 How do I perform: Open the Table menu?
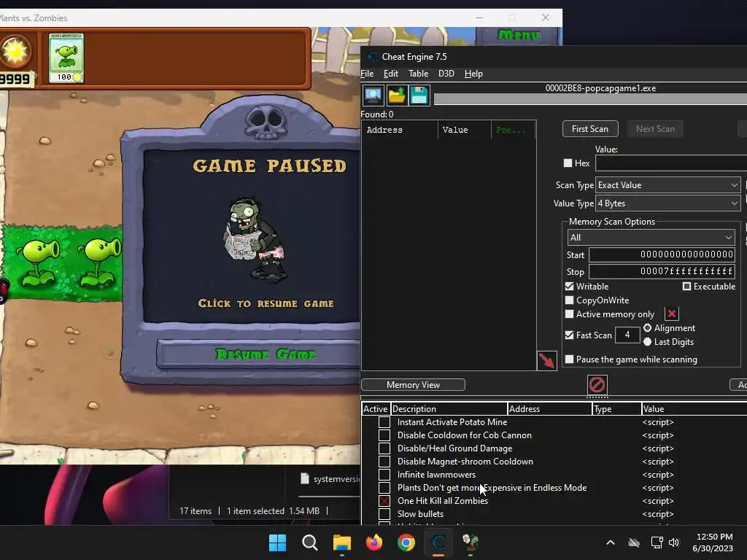point(418,74)
